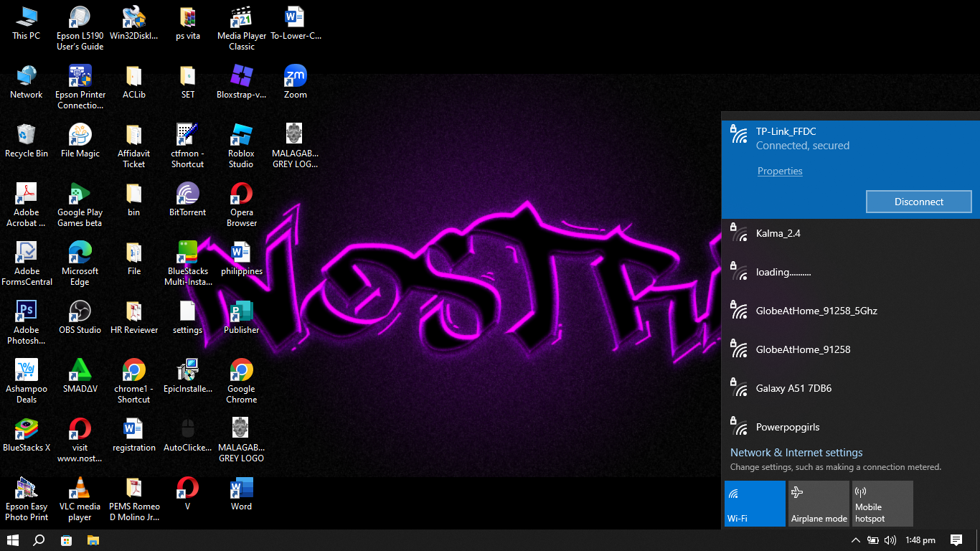Select the Roblox Studio shortcut

pyautogui.click(x=242, y=146)
